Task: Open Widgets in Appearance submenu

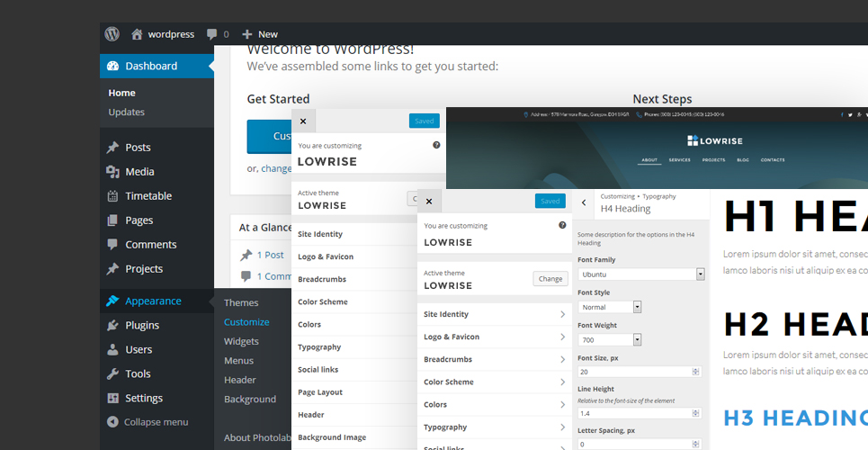Action: 241,341
